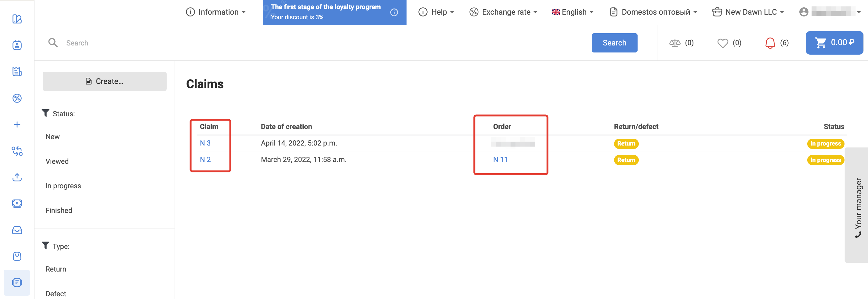Click In progress status badge for claim N 2
This screenshot has height=299, width=868.
826,160
